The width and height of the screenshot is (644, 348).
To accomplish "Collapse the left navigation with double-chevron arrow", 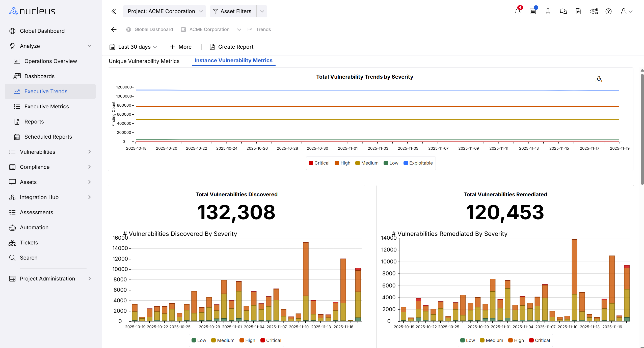I will coord(114,11).
